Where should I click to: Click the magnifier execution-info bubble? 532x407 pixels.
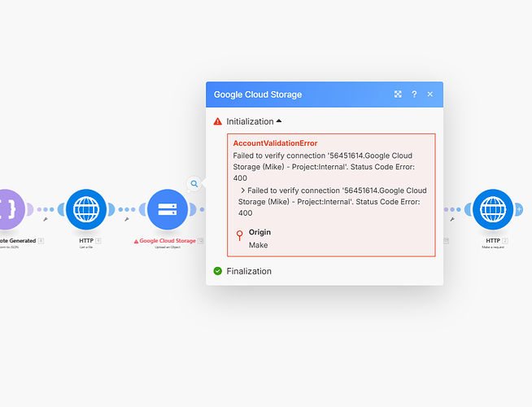point(194,184)
